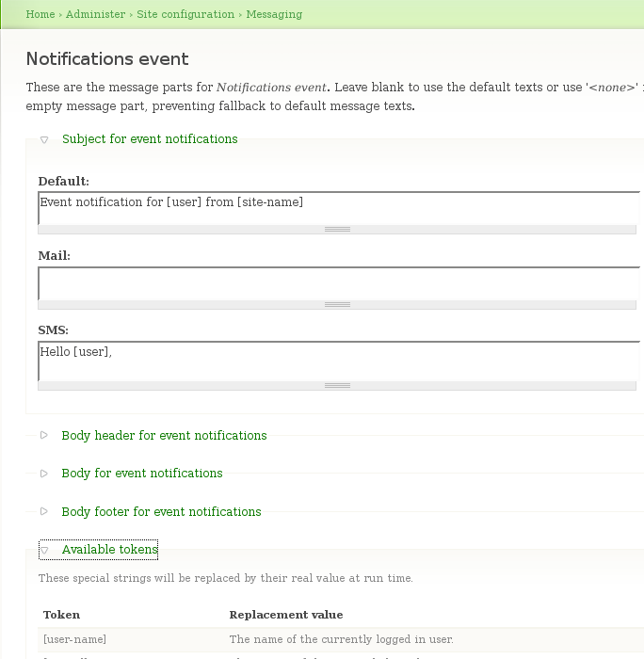Expand the Body footer triangle icon
The height and width of the screenshot is (659, 644).
(44, 512)
